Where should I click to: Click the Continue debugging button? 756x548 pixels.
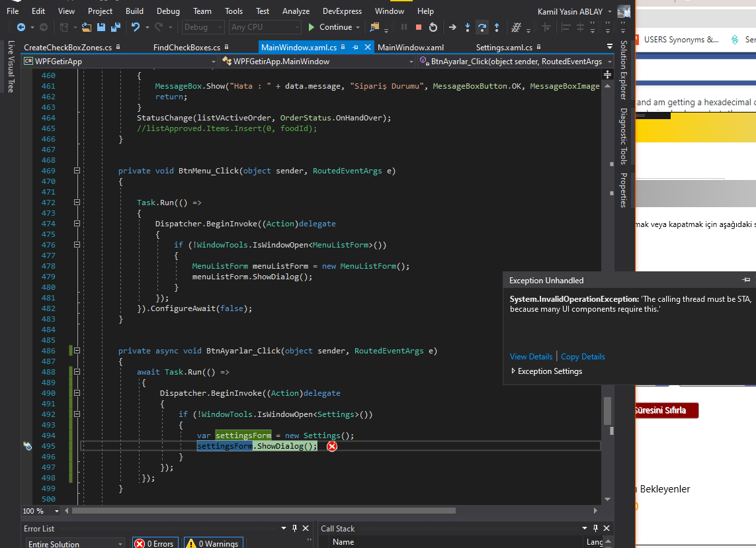(330, 28)
